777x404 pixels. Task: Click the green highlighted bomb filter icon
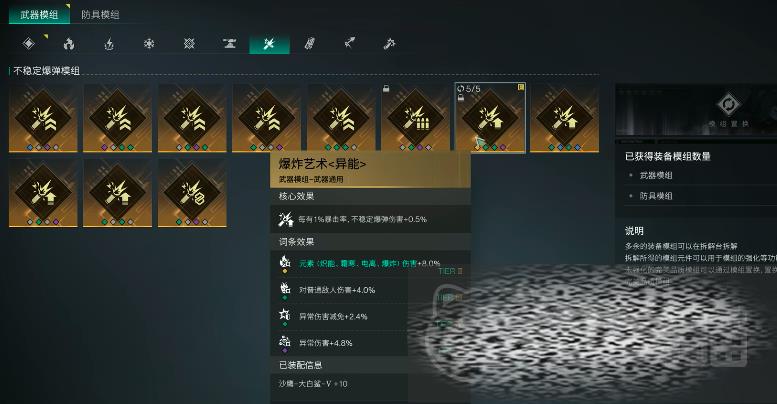[x=269, y=44]
